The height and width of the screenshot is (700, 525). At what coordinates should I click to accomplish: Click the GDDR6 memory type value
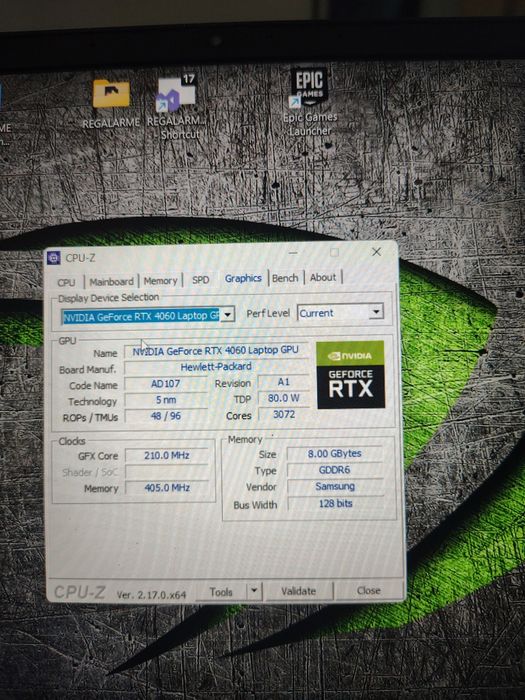[x=335, y=470]
